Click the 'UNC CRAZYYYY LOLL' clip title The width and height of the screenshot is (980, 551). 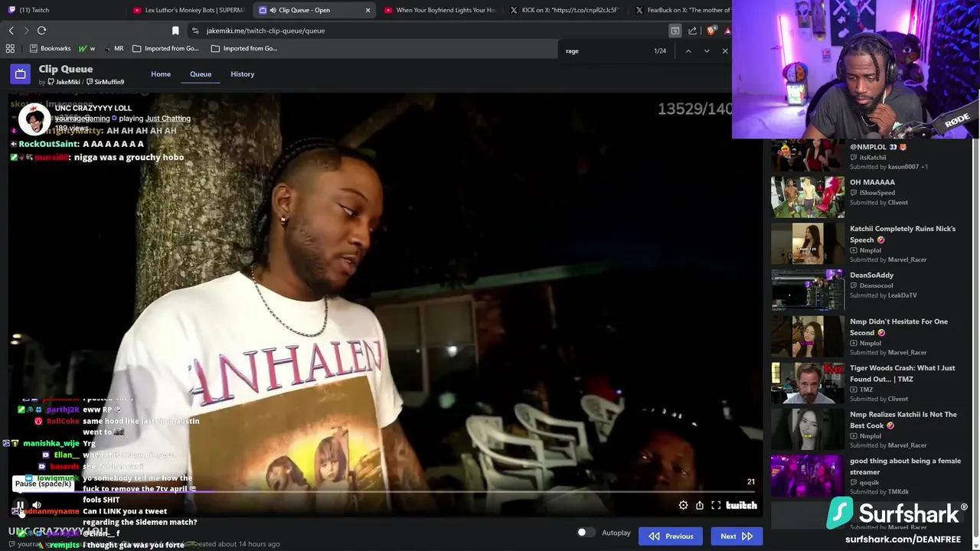pyautogui.click(x=93, y=108)
